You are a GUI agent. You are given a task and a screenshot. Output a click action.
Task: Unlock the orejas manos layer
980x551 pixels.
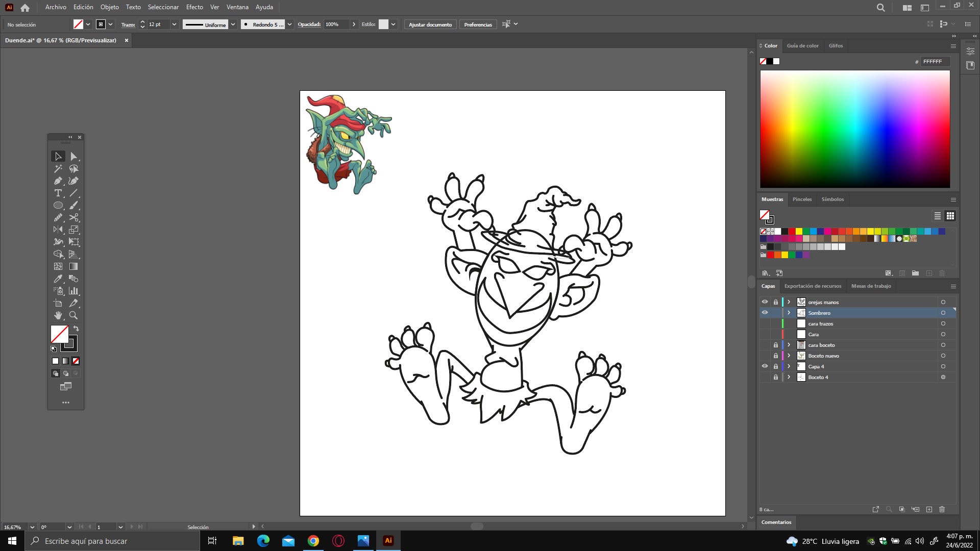[776, 302]
